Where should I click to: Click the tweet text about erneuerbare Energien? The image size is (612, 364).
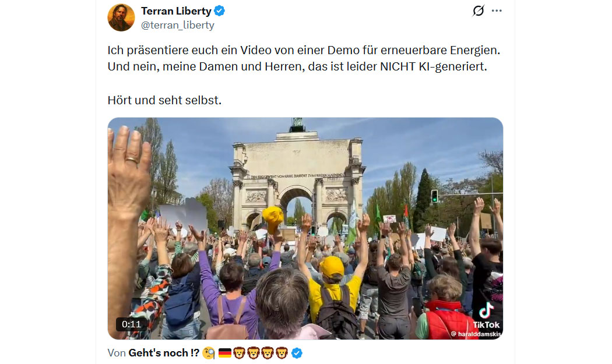304,58
